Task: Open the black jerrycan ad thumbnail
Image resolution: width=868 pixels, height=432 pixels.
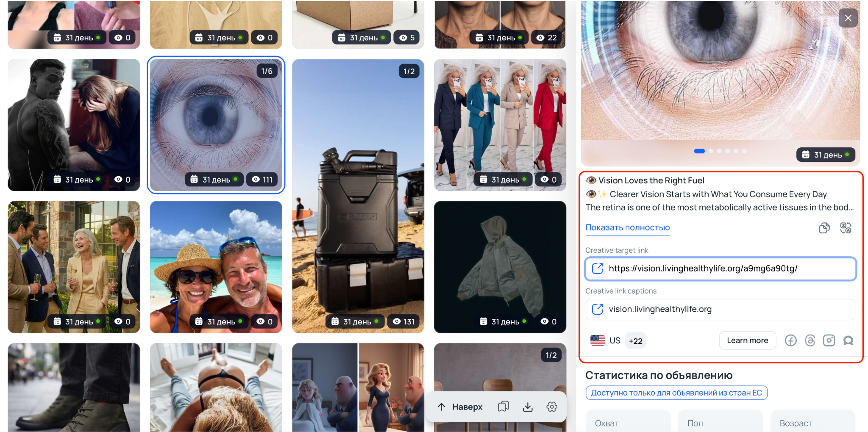Action: [x=358, y=195]
